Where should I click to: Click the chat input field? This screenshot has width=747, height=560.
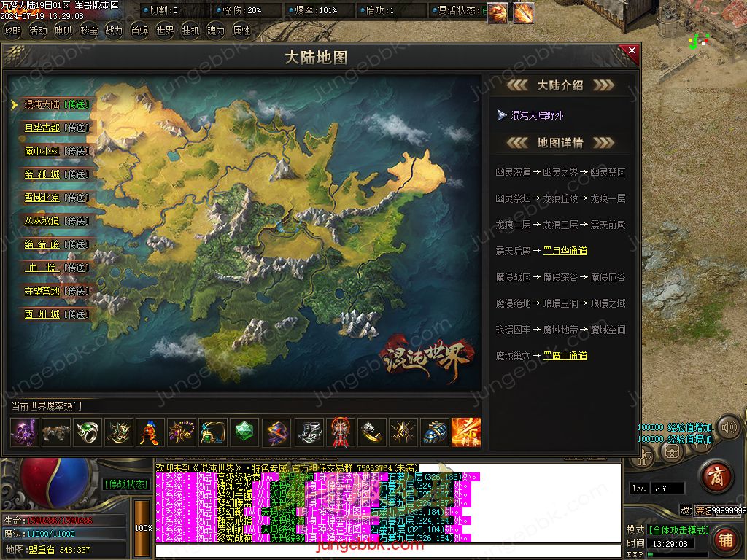387,551
